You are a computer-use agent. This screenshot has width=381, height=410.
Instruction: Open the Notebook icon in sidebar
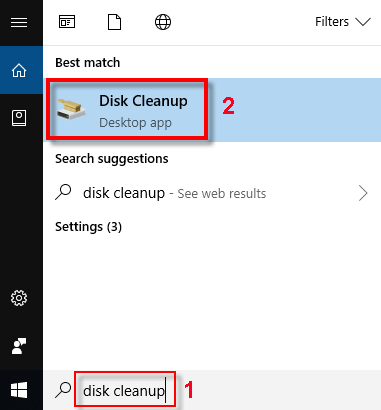tap(19, 118)
